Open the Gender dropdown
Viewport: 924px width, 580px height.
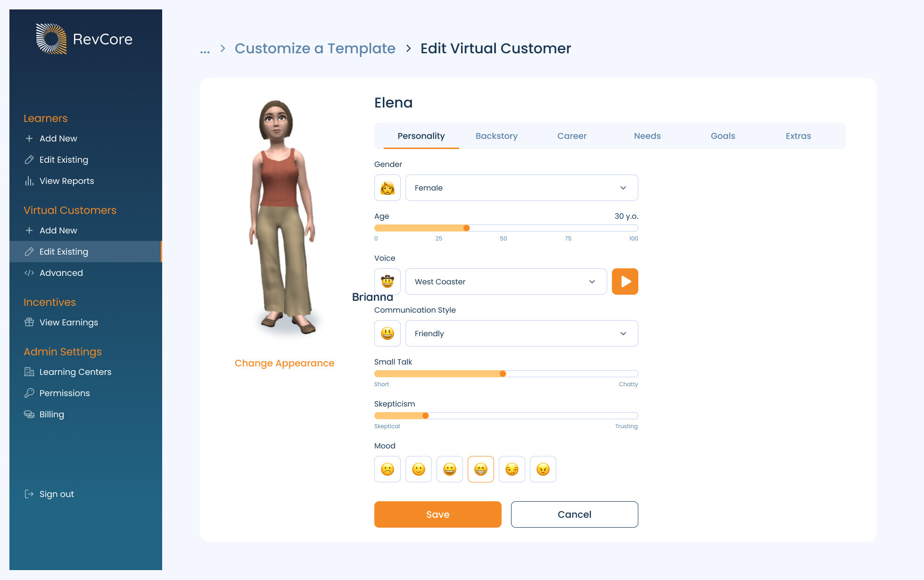click(521, 188)
